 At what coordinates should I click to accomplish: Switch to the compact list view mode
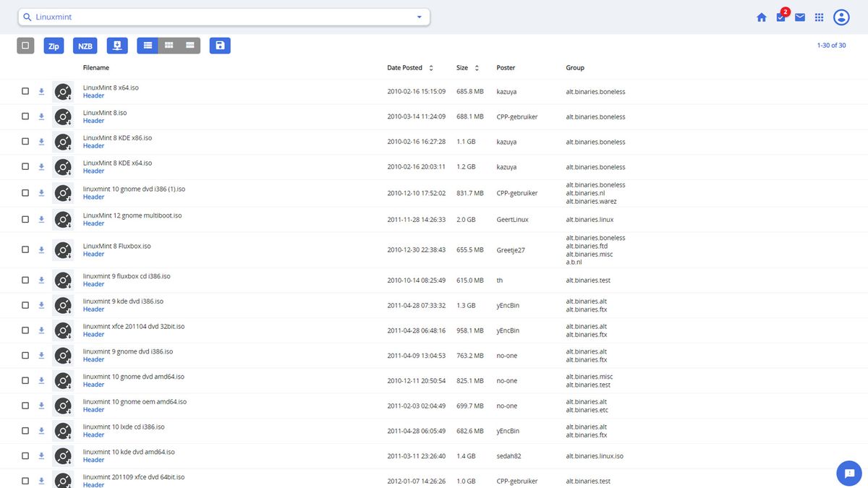pos(190,45)
